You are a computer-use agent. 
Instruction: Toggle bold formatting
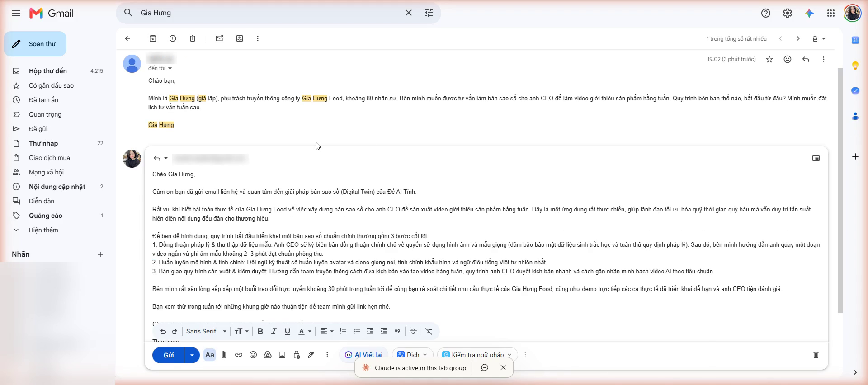[x=260, y=331]
